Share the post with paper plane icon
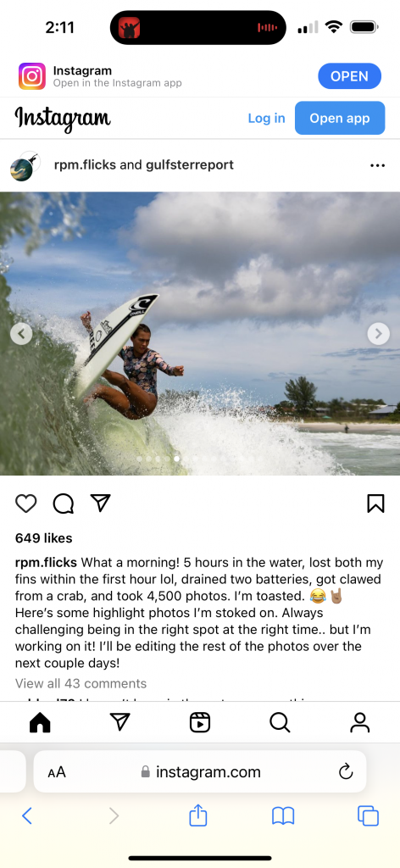Image resolution: width=400 pixels, height=868 pixels. click(x=100, y=503)
